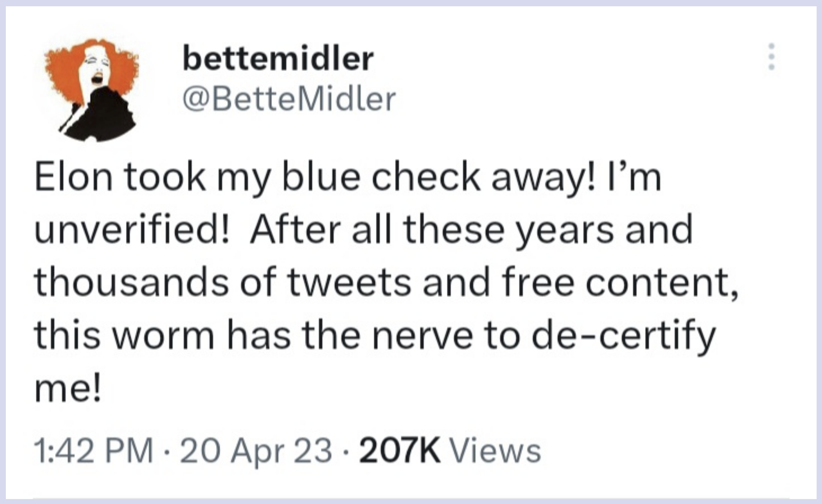Image resolution: width=822 pixels, height=504 pixels.
Task: Click the Views label
Action: point(495,451)
